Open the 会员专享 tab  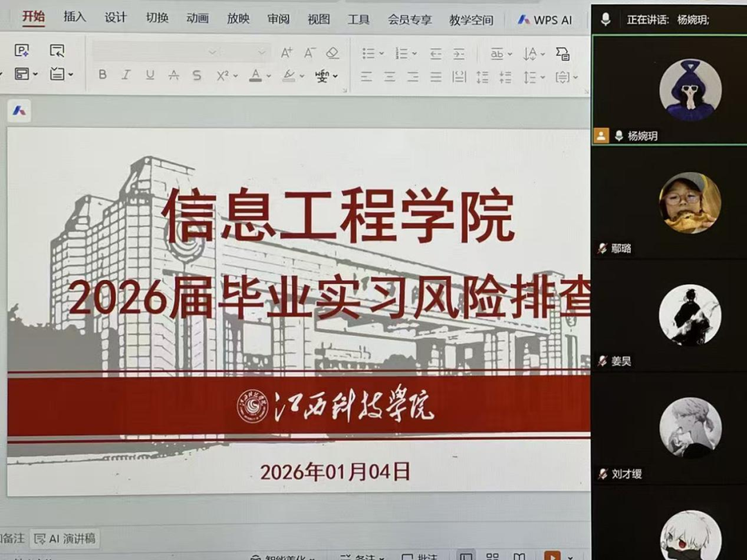tap(409, 19)
